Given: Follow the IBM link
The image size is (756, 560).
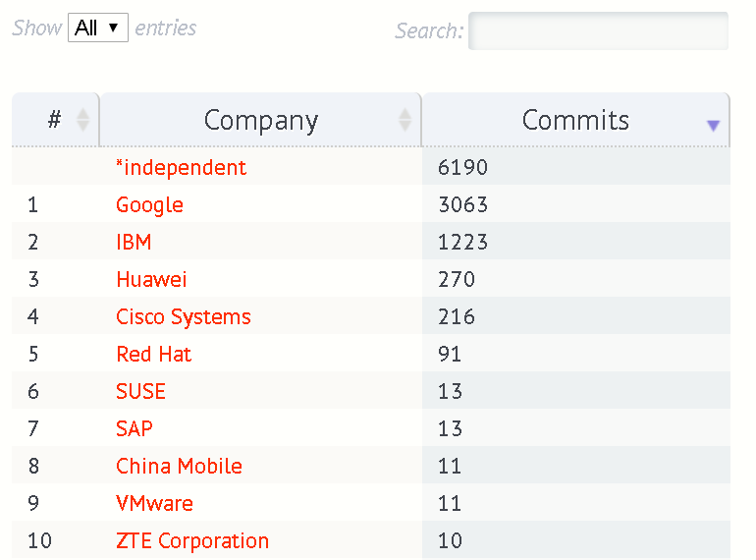Looking at the screenshot, I should coord(134,242).
